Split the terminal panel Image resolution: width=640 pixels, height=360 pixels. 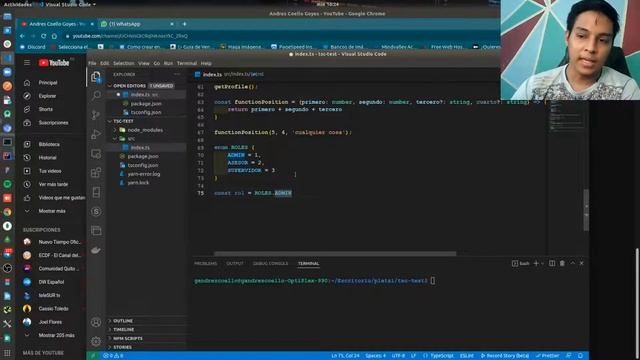(552, 263)
